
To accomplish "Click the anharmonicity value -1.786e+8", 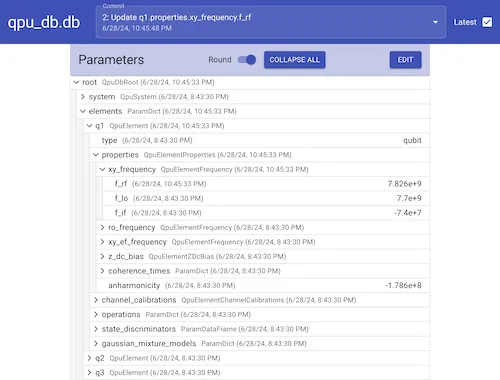I will click(x=403, y=285).
